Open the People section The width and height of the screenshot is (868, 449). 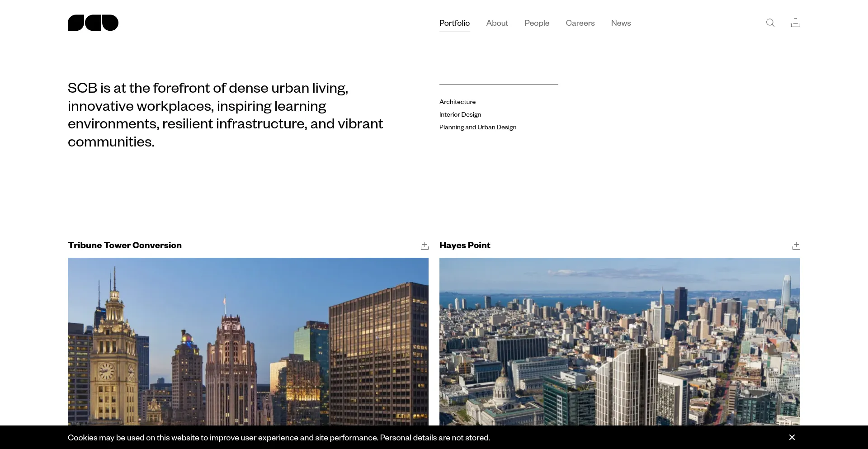click(537, 23)
